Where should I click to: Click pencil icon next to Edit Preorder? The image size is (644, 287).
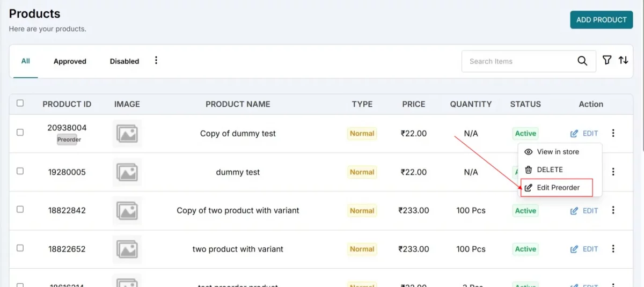[x=529, y=188]
